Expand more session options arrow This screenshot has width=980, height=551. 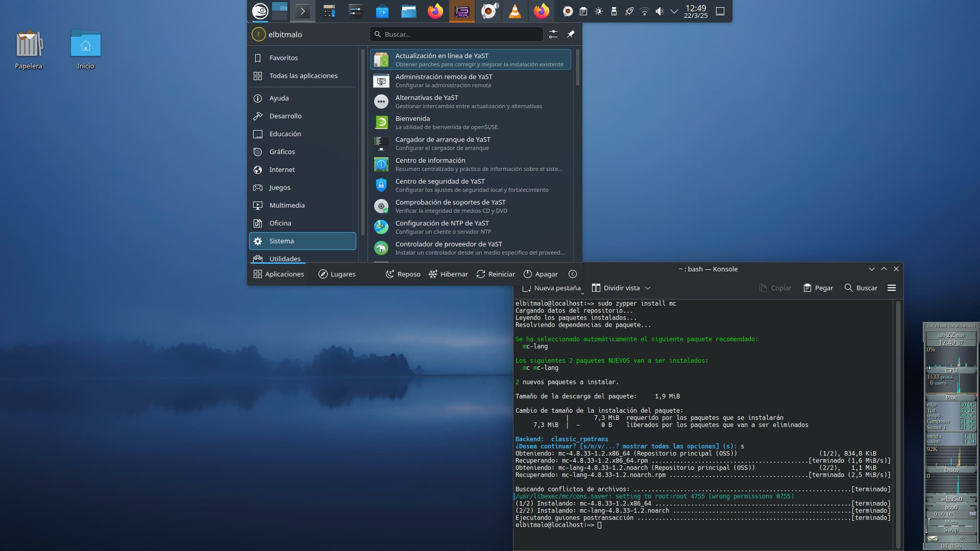[x=573, y=274]
